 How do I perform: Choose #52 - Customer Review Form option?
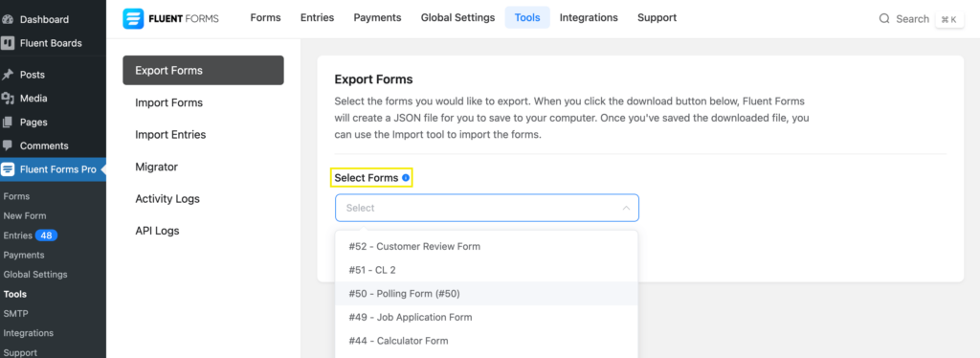pyautogui.click(x=486, y=246)
